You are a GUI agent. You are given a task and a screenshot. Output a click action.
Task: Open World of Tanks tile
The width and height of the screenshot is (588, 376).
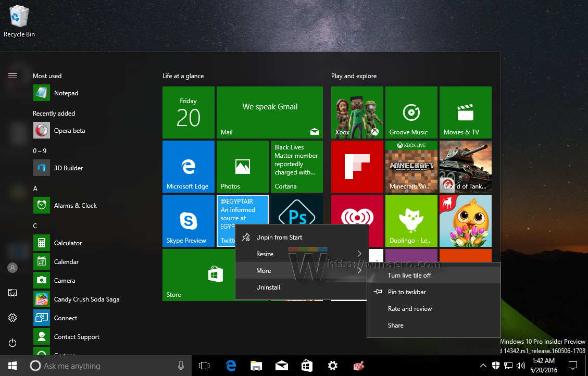[466, 167]
